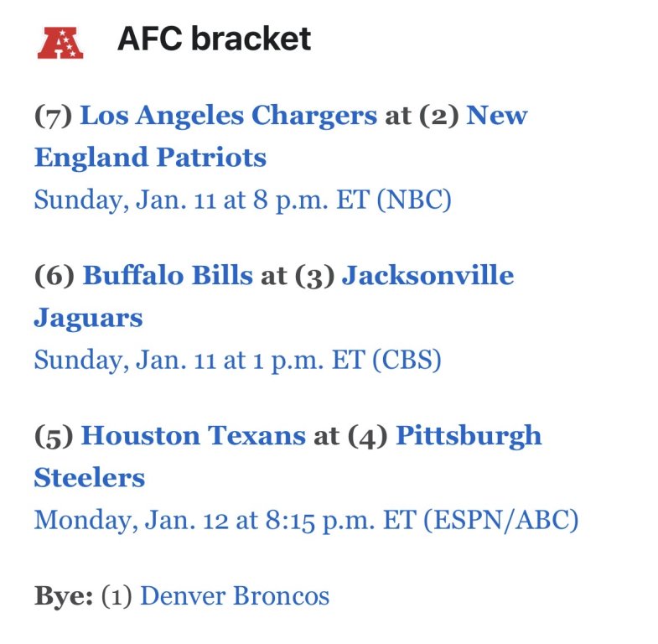Open the Los Angeles Chargers link
Viewport: 658px width, 644px height.
click(x=228, y=115)
